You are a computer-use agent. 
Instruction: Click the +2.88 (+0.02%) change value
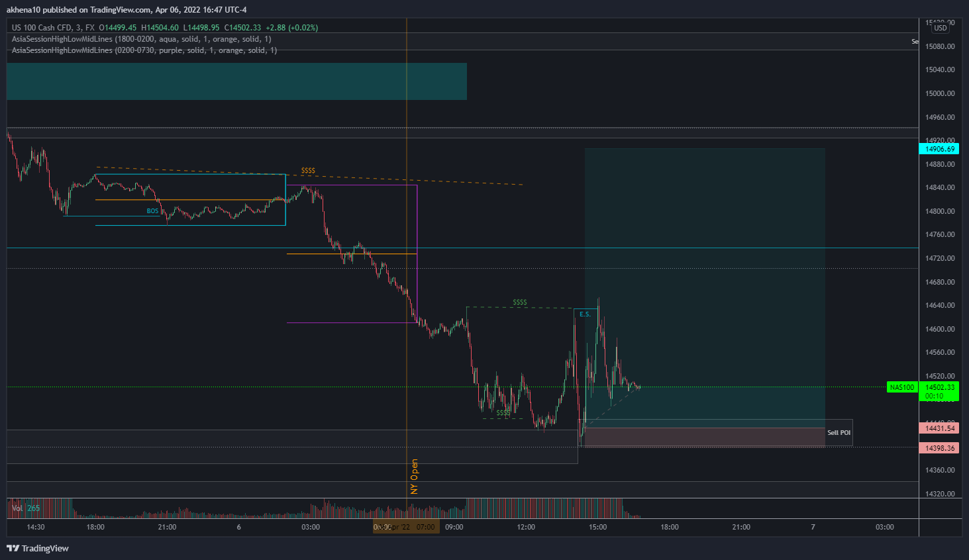coord(291,28)
